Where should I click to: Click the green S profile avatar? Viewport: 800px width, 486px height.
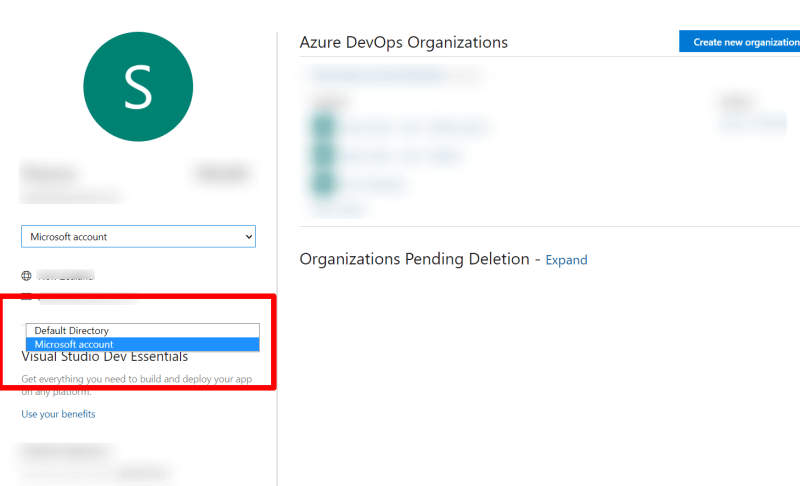tap(138, 87)
